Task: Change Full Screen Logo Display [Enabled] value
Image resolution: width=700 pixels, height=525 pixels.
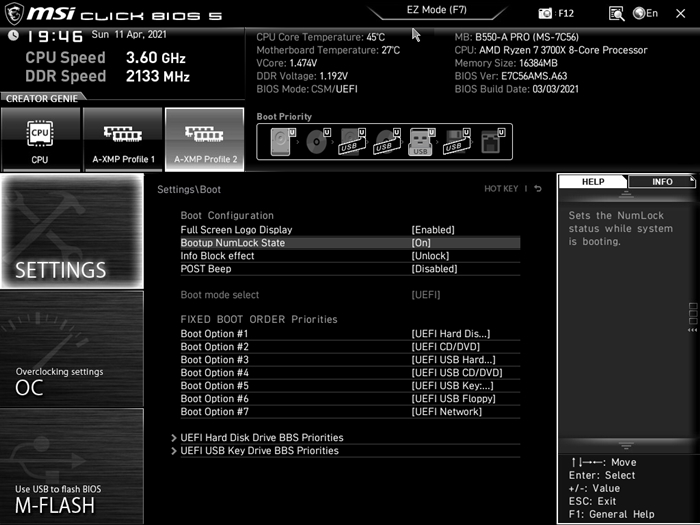Action: pyautogui.click(x=433, y=230)
